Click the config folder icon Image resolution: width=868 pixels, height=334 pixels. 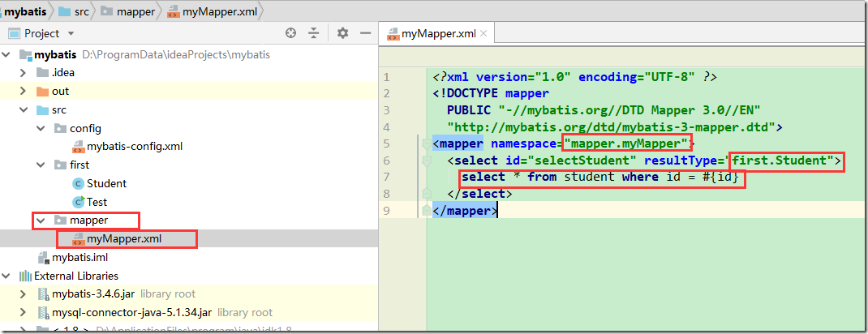click(60, 128)
